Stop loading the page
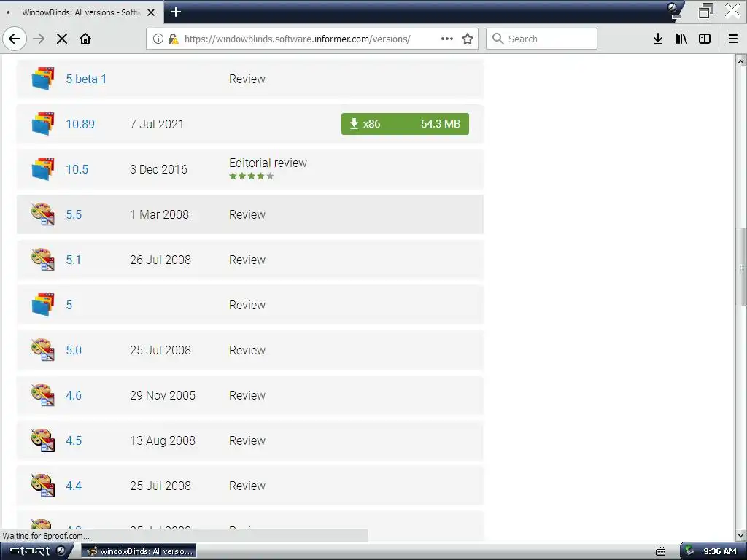 (x=62, y=39)
